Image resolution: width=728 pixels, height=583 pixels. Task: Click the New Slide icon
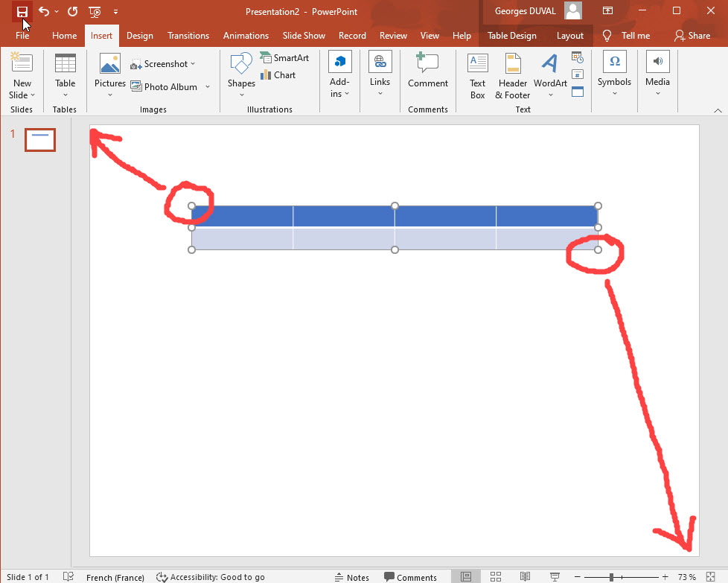[22, 63]
